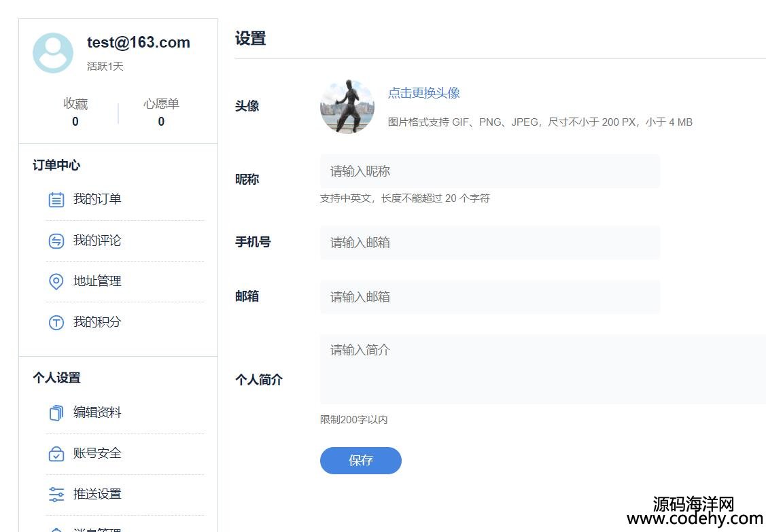Image resolution: width=766 pixels, height=532 pixels.
Task: Focus the 昵称 input field
Action: (x=489, y=171)
